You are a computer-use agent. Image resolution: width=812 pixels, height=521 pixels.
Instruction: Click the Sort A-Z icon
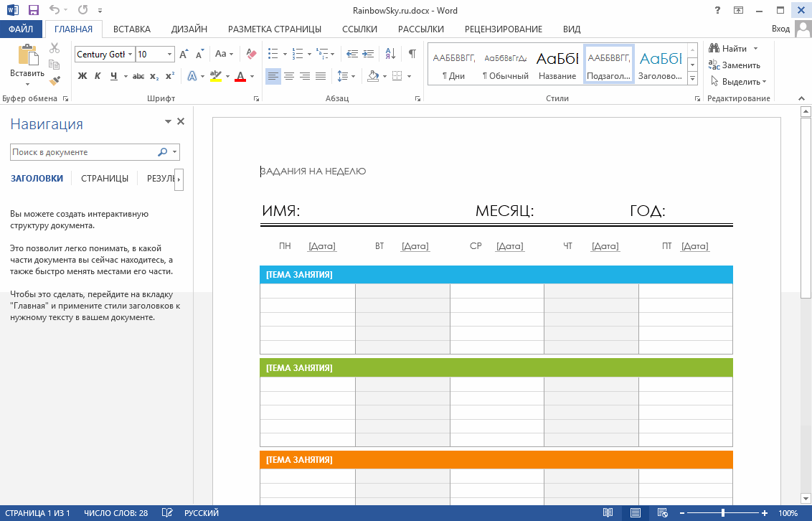390,54
